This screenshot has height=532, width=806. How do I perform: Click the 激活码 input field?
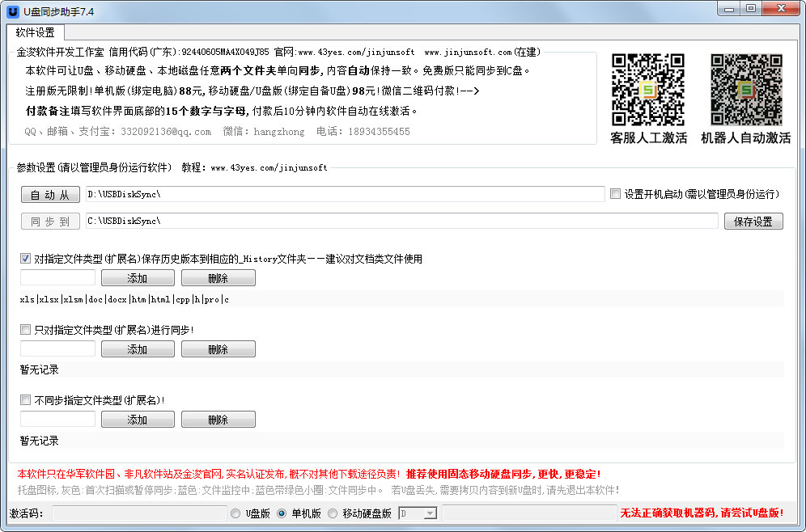click(139, 513)
